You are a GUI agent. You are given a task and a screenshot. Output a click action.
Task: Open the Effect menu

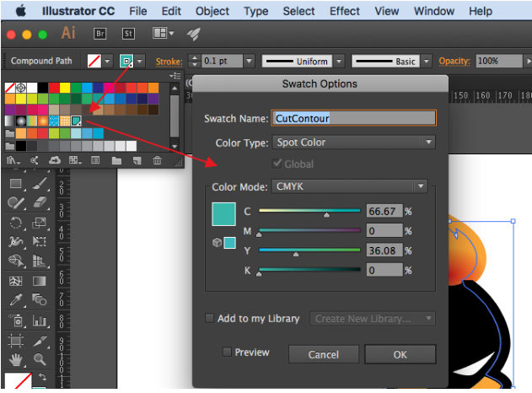pyautogui.click(x=344, y=11)
